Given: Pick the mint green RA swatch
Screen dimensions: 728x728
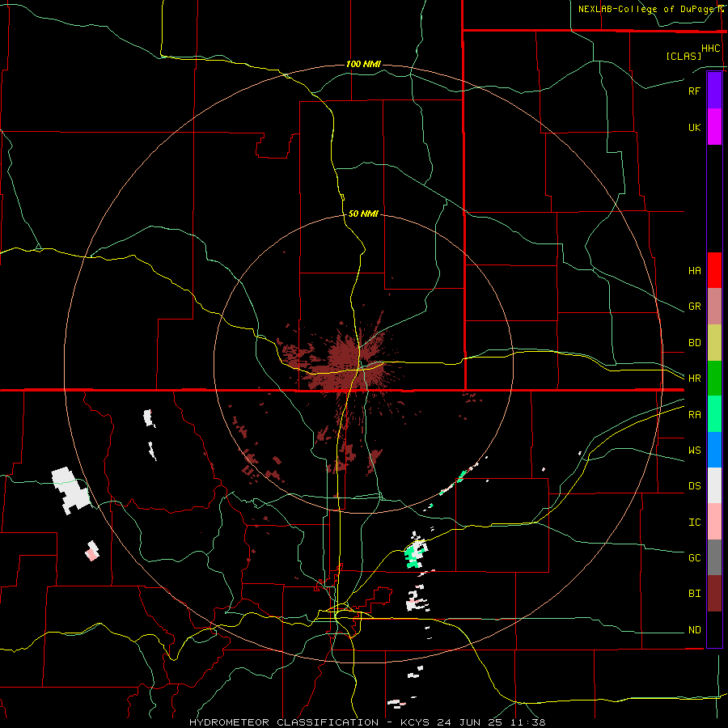Looking at the screenshot, I should click(714, 414).
